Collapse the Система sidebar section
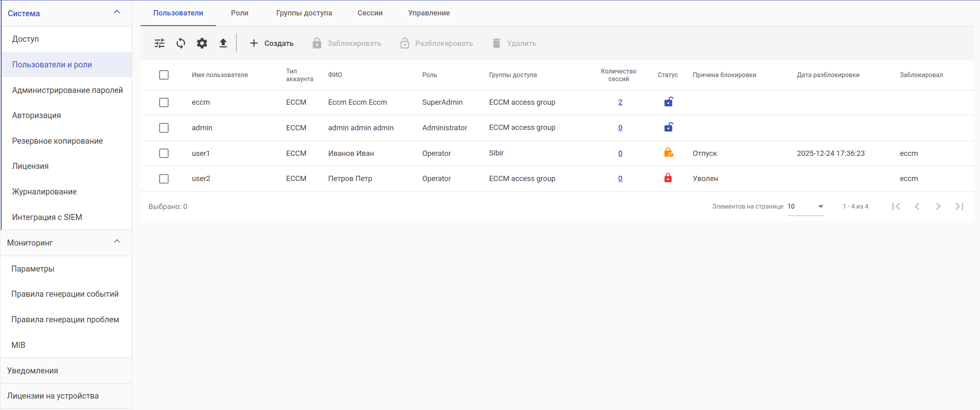This screenshot has height=410, width=980. click(117, 12)
